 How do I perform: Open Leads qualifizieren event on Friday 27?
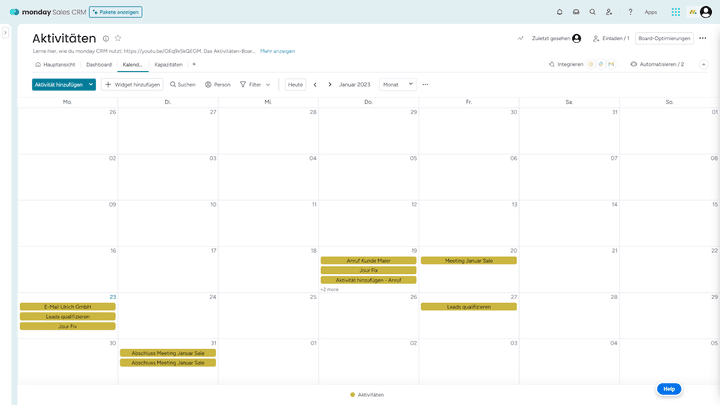coord(469,307)
